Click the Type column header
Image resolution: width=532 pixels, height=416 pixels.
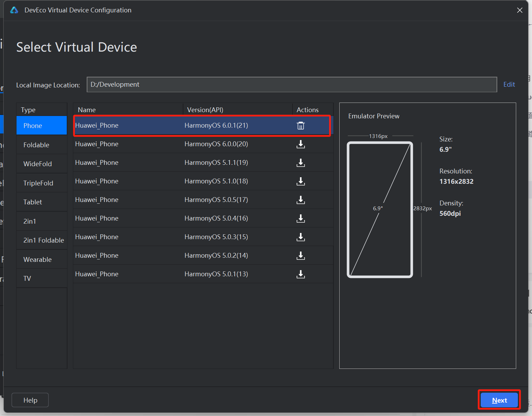(42, 110)
